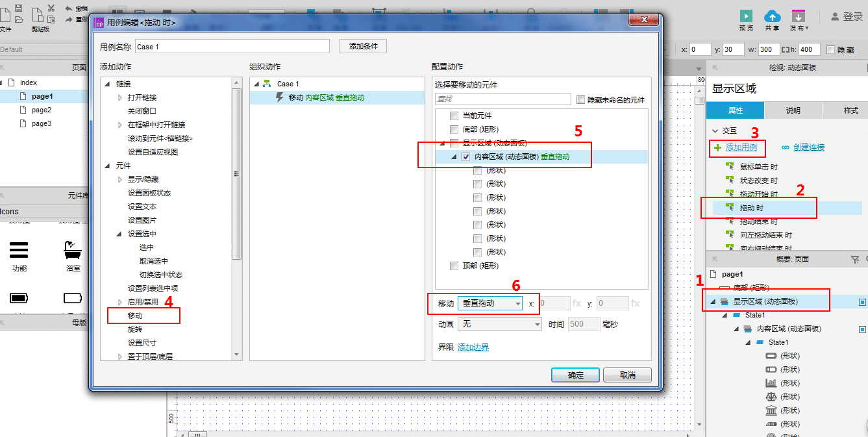
Task: Click the full battery icon in library
Action: point(19,298)
